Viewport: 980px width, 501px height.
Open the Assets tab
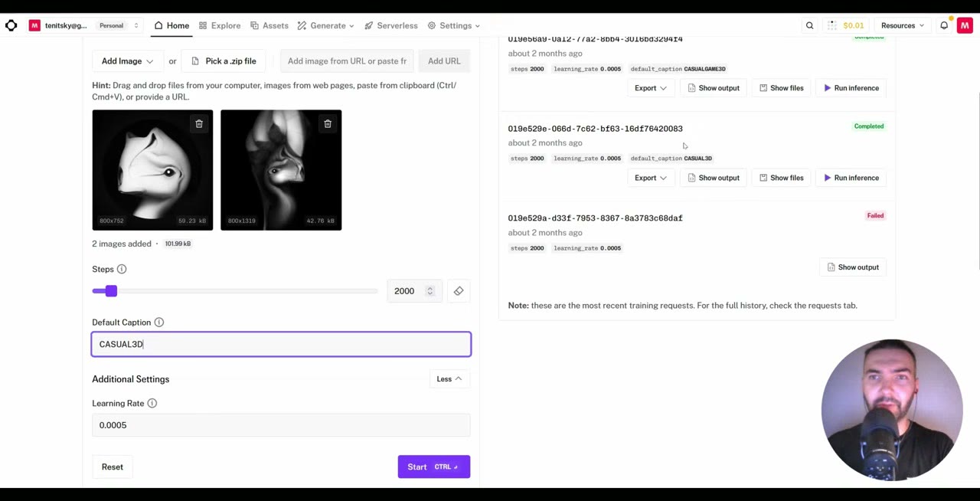(x=269, y=25)
